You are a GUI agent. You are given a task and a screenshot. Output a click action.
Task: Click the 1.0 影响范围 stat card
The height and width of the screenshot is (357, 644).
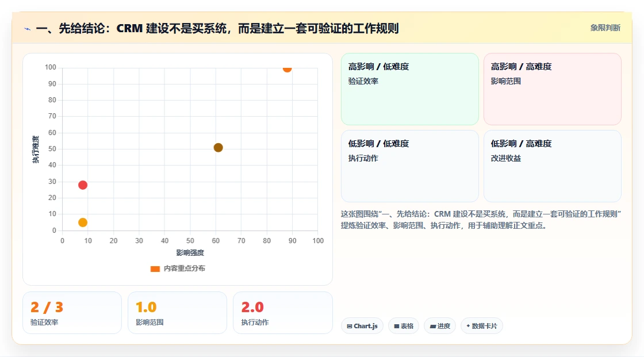click(x=178, y=313)
